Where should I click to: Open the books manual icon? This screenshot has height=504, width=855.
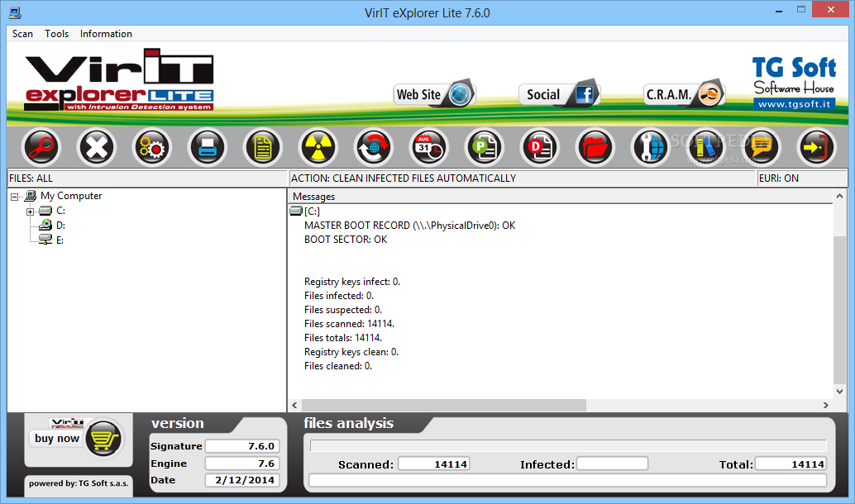(705, 147)
